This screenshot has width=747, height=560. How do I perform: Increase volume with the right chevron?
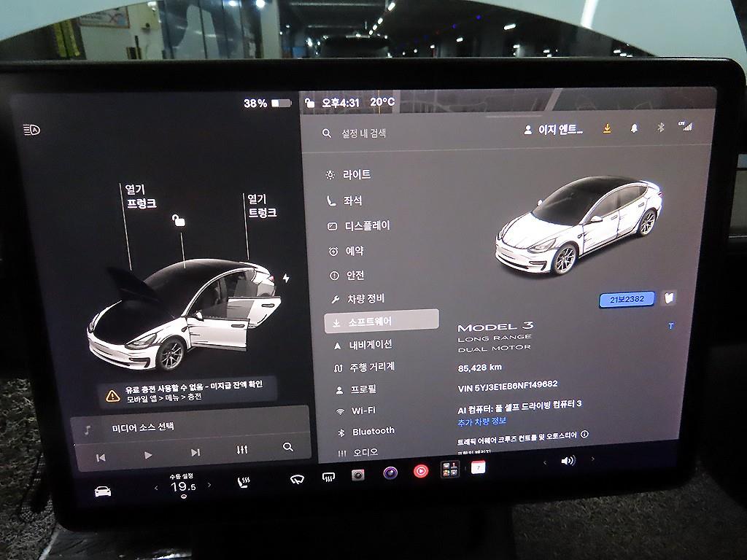point(592,459)
